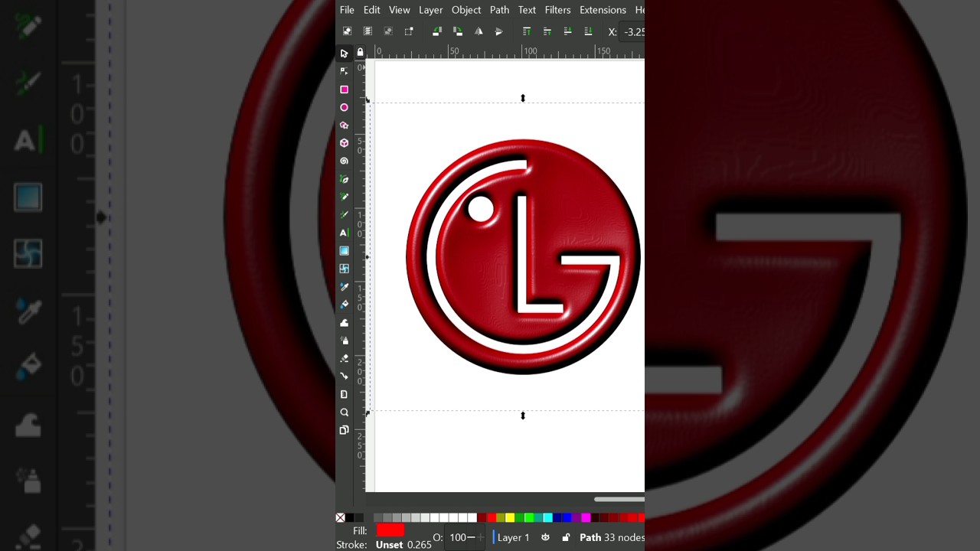Select the Spiral tool

tap(344, 161)
